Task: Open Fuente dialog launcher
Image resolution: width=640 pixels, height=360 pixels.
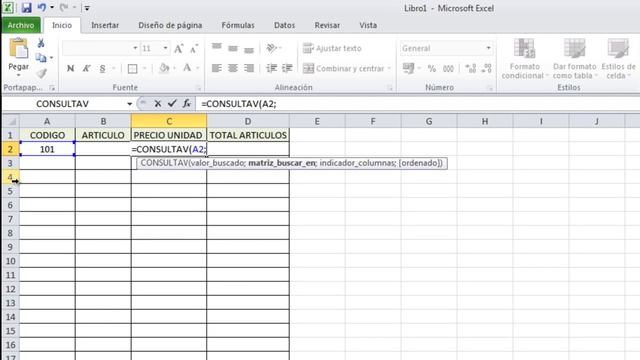Action: tap(199, 88)
